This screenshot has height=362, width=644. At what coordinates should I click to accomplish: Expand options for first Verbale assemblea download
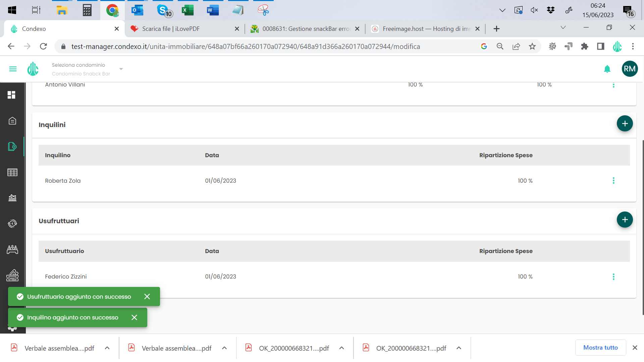(x=107, y=348)
